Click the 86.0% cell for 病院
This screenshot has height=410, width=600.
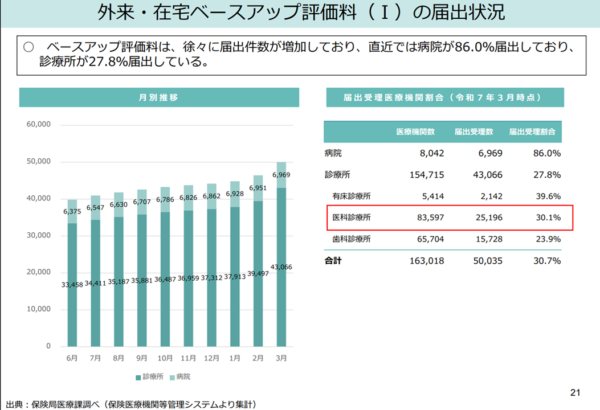coord(545,153)
